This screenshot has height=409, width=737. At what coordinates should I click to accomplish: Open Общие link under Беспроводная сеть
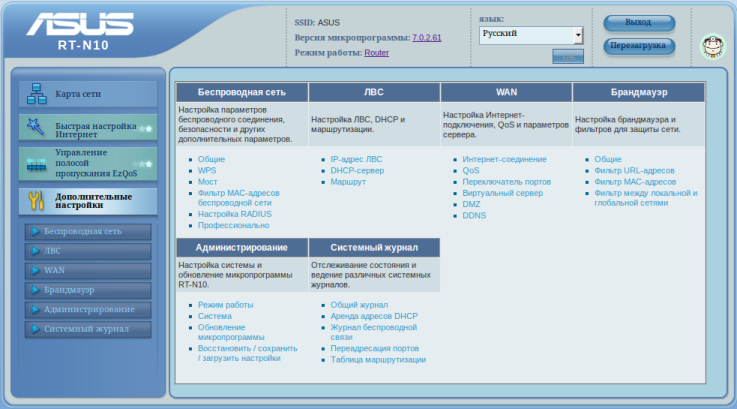(x=211, y=159)
